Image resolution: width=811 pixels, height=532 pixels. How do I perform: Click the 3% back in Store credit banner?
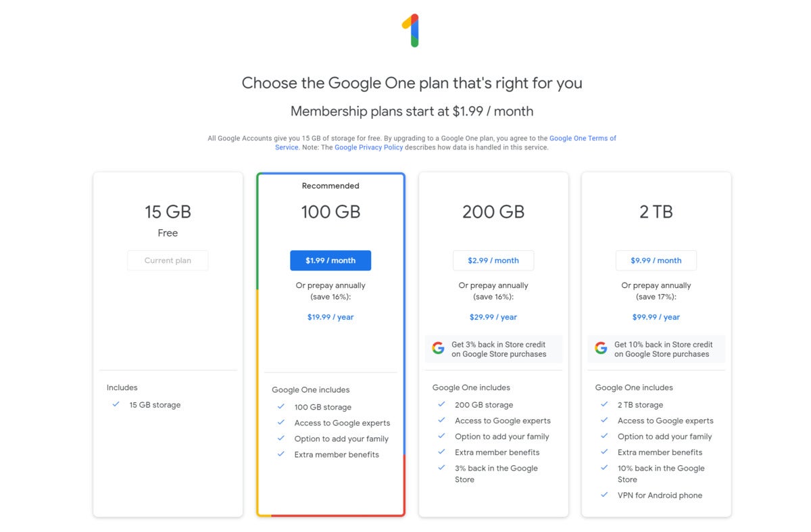[493, 349]
